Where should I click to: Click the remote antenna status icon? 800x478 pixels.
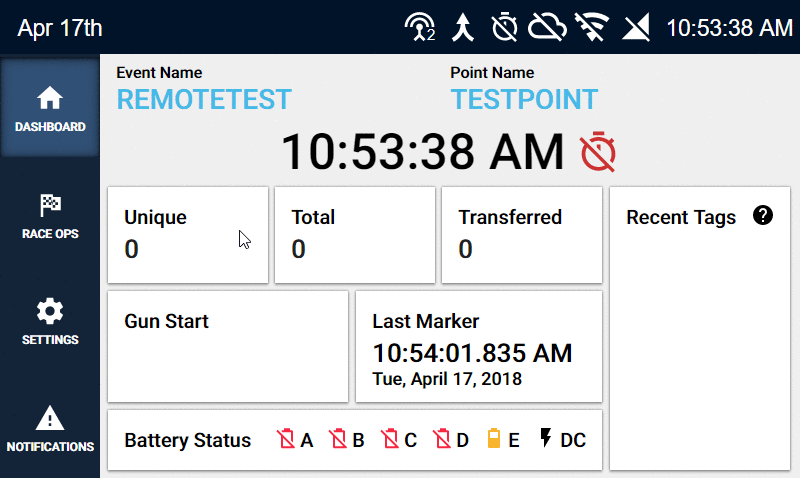[x=420, y=27]
